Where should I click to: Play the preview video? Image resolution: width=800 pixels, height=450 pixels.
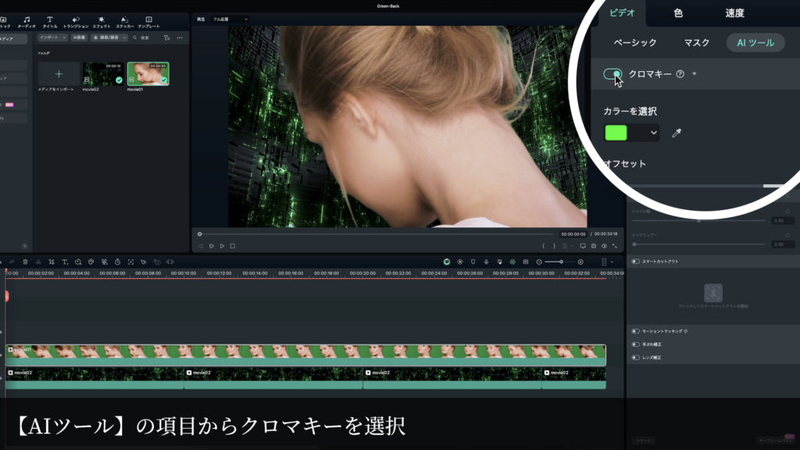tap(222, 246)
